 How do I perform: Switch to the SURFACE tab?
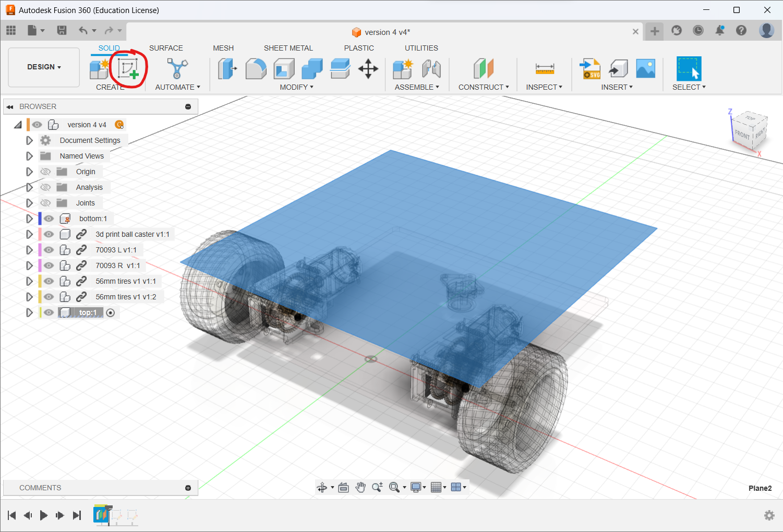pyautogui.click(x=166, y=48)
